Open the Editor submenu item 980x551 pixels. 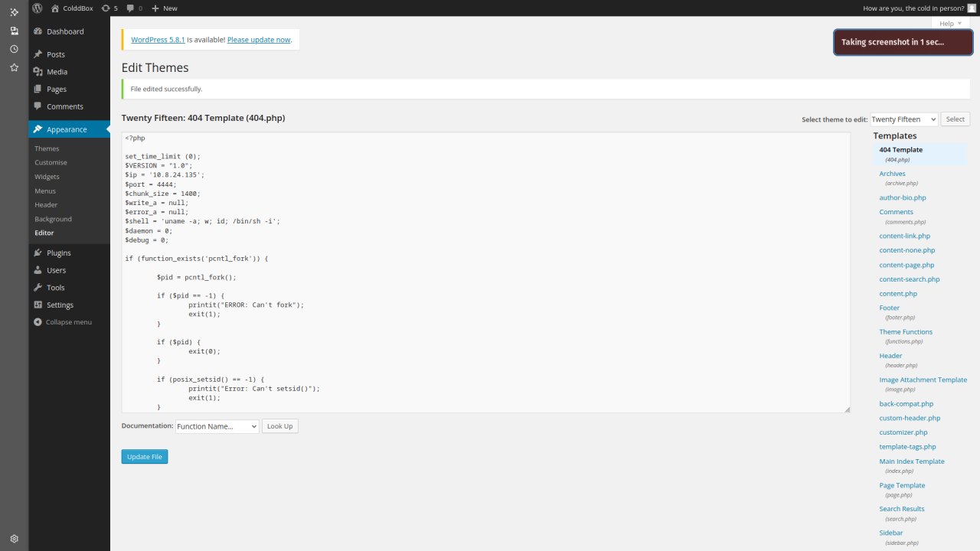coord(44,233)
